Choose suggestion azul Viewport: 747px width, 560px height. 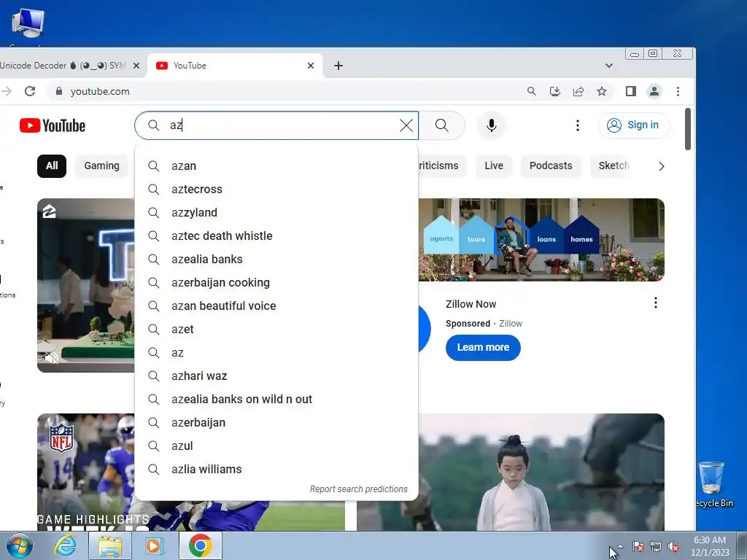[x=276, y=446]
